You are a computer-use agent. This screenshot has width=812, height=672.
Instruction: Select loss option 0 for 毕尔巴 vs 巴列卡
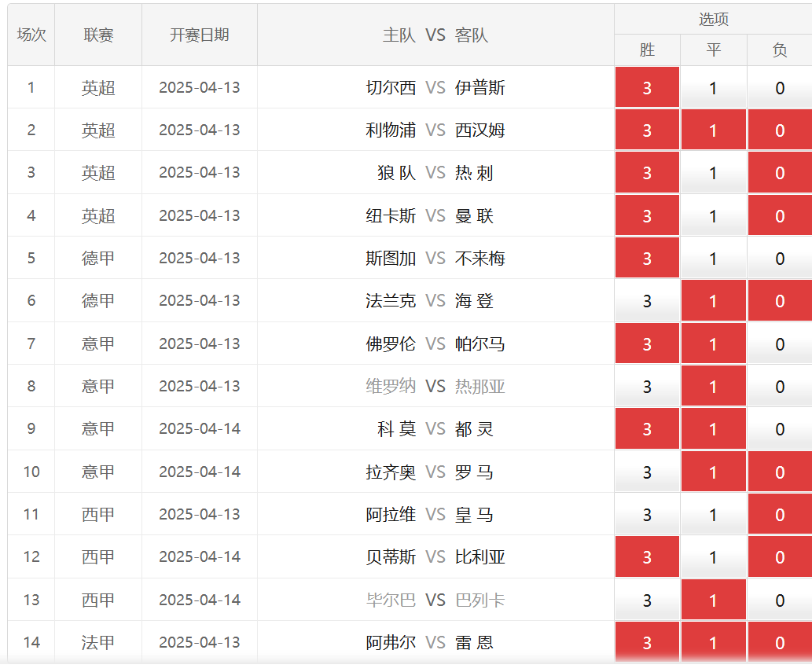tap(780, 600)
